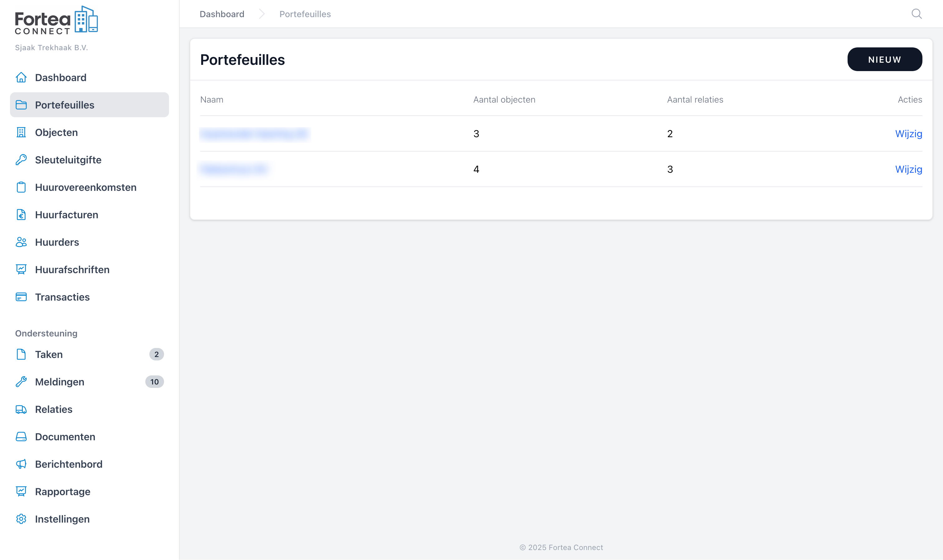Click the Relaties truck icon
The image size is (943, 560).
[21, 409]
